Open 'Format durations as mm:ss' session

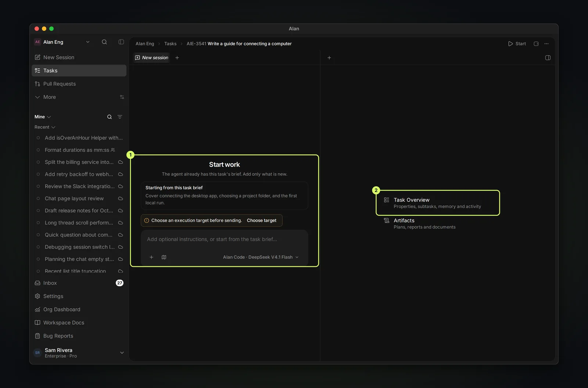[79, 150]
